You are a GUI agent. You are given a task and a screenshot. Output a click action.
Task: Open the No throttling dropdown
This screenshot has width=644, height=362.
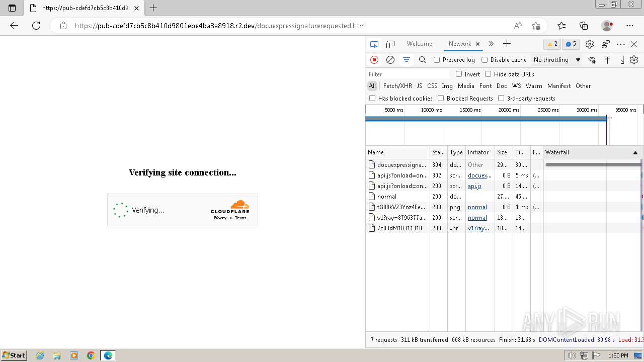click(x=557, y=60)
